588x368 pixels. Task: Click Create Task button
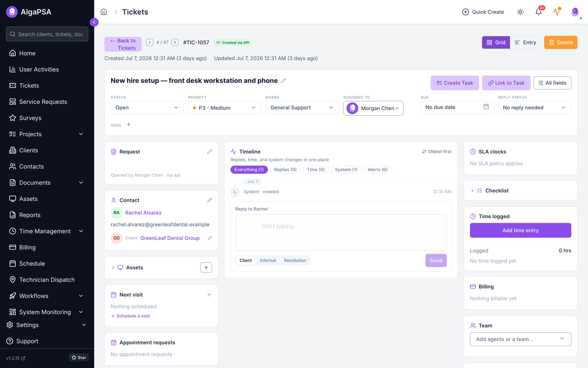[x=455, y=83]
